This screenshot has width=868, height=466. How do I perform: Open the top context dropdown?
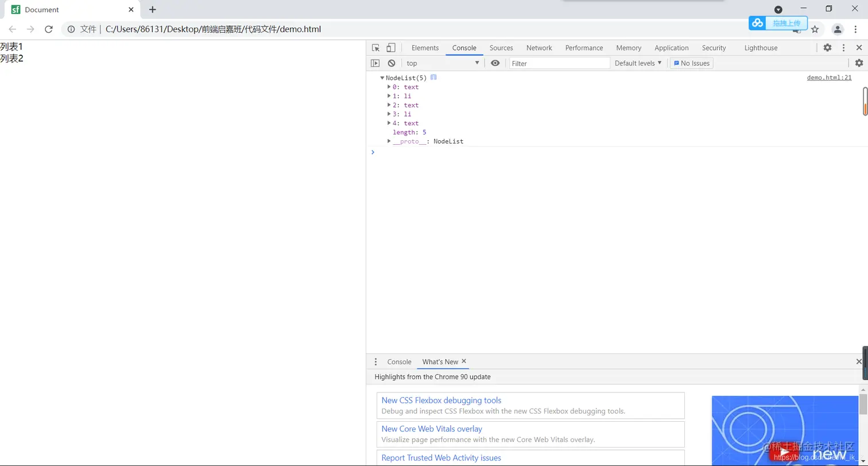[x=443, y=63]
